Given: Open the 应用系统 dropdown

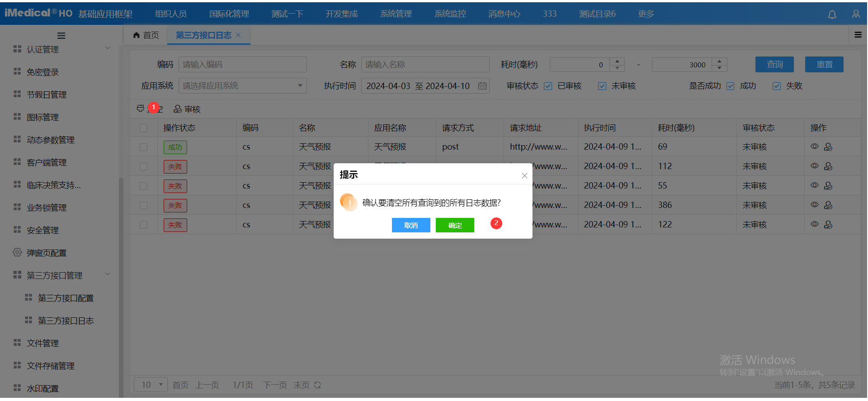Looking at the screenshot, I should click(x=242, y=86).
